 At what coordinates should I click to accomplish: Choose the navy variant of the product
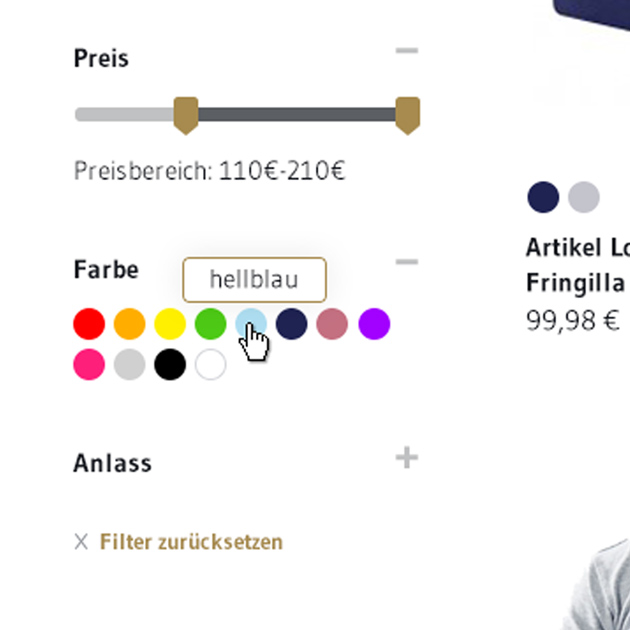pos(543,197)
